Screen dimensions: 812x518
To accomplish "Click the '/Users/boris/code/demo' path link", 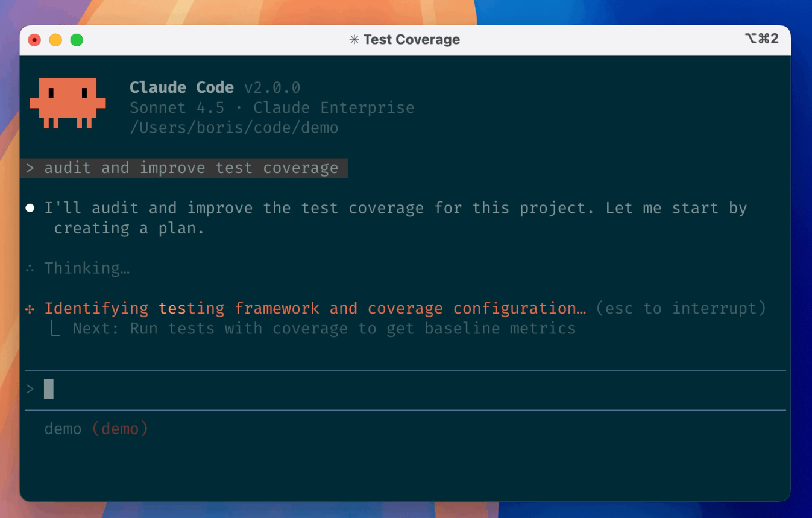I will point(233,127).
